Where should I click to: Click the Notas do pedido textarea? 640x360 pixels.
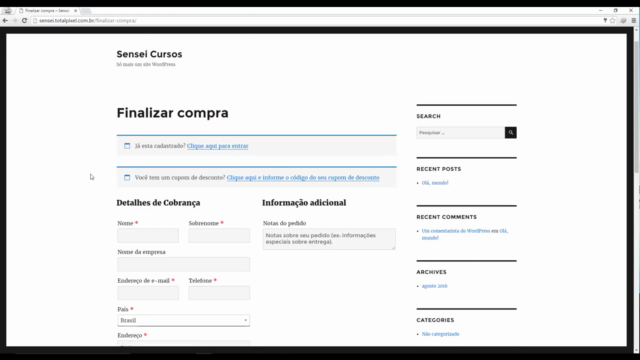329,239
